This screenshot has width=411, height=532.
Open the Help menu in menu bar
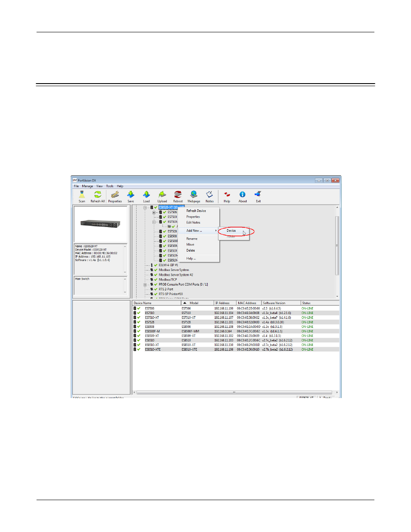coord(120,186)
